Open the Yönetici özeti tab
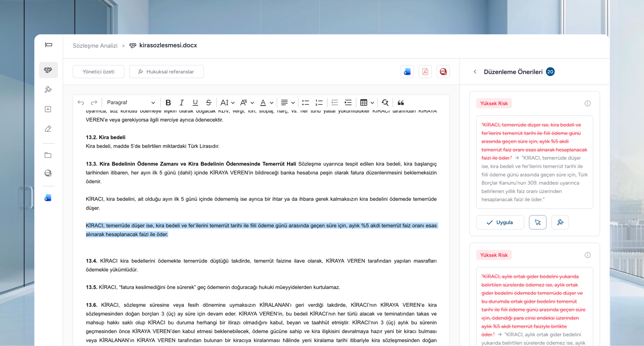The height and width of the screenshot is (346, 644). [x=98, y=72]
